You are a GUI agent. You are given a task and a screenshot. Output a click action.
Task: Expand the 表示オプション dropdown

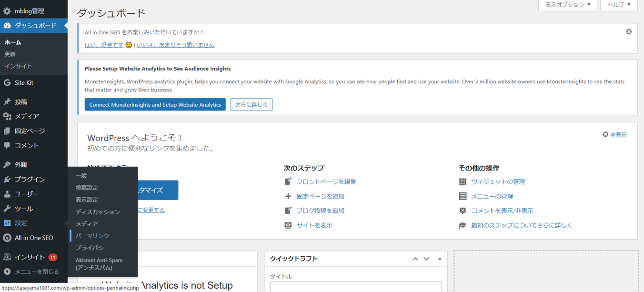[x=568, y=5]
